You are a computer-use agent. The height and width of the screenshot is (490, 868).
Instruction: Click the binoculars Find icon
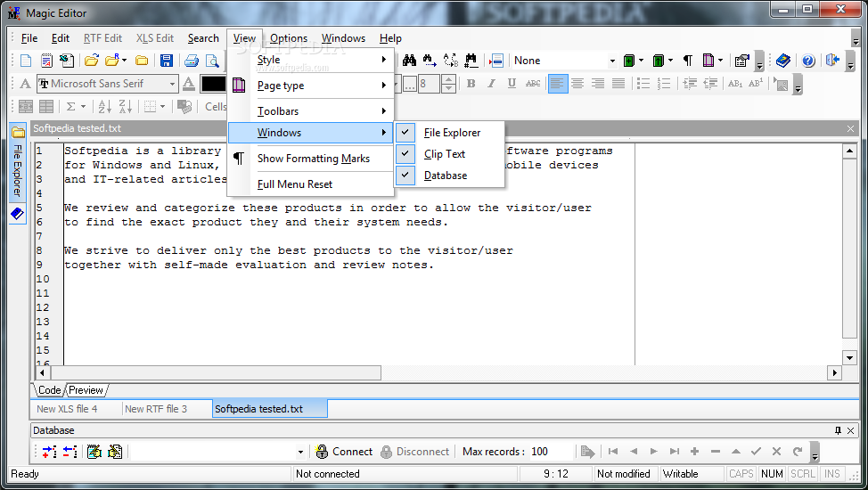(x=409, y=61)
